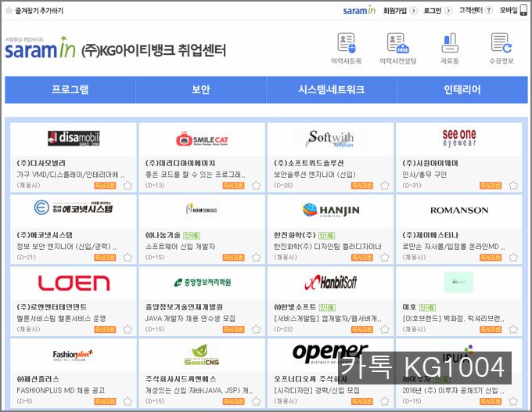Click the Softwith Solution logo
The height and width of the screenshot is (412, 532).
click(330, 139)
